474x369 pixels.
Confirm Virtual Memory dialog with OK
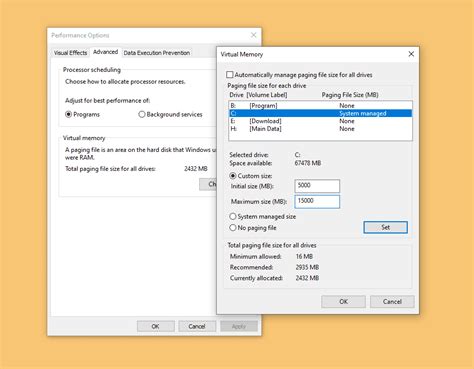coord(343,301)
